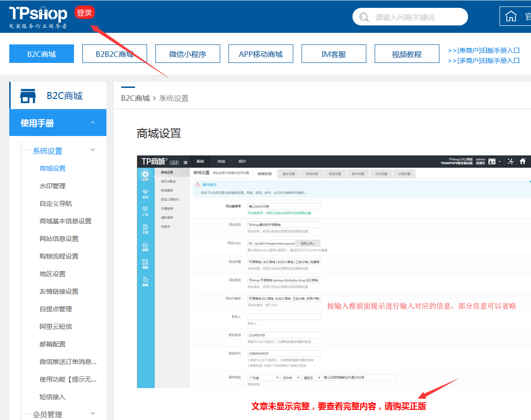Screen dimensions: 531x420
Task: Switch to the 微信小程序 tab
Action: pyautogui.click(x=188, y=54)
